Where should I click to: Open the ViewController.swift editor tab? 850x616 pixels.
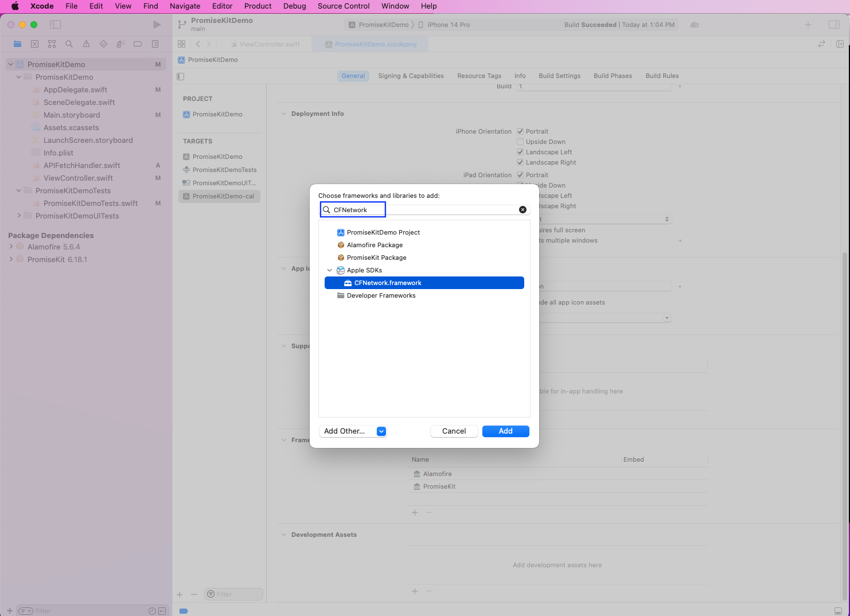265,44
